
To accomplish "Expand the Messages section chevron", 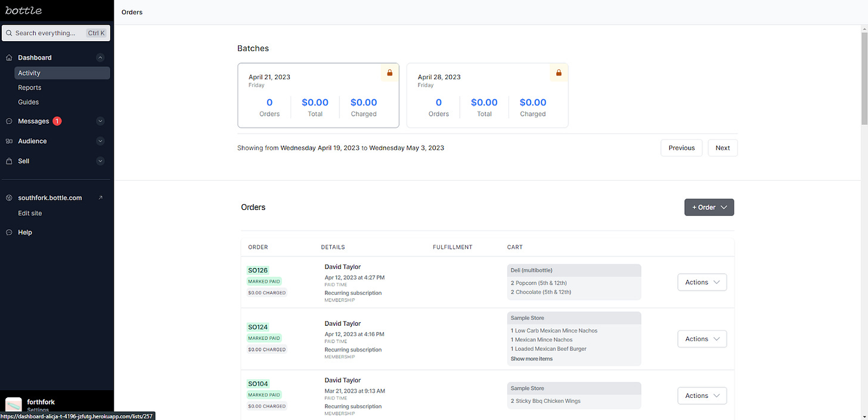I will tap(100, 121).
